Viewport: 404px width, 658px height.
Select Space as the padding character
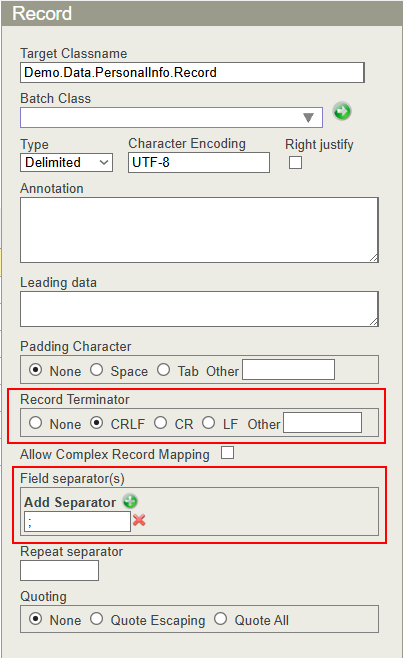click(97, 370)
